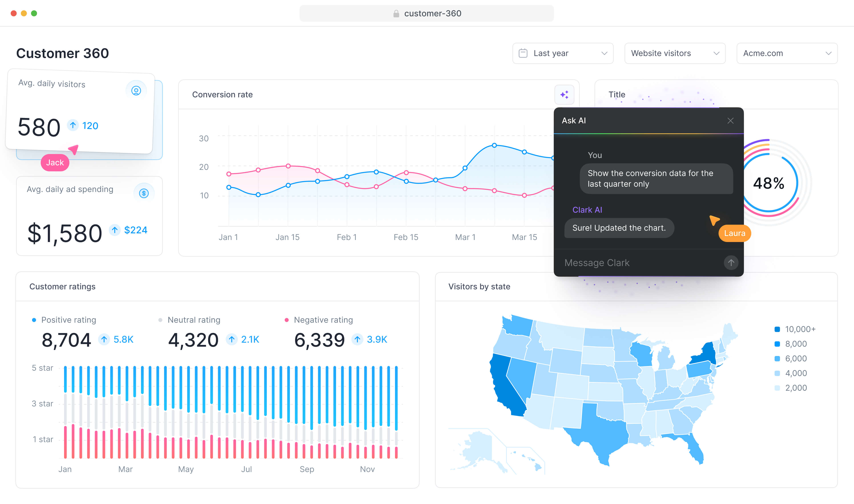The image size is (854, 504).
Task: Close the Ask AI panel
Action: click(730, 121)
